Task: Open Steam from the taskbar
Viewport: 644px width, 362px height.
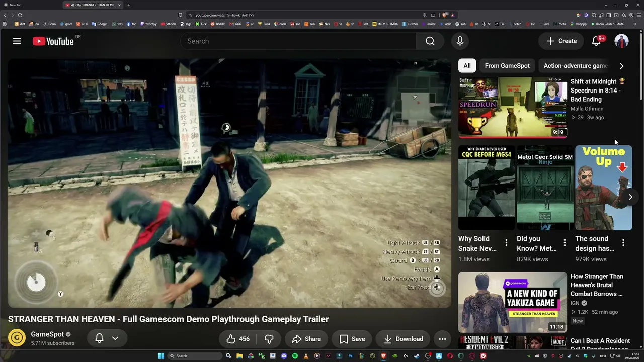Action: (x=417, y=356)
